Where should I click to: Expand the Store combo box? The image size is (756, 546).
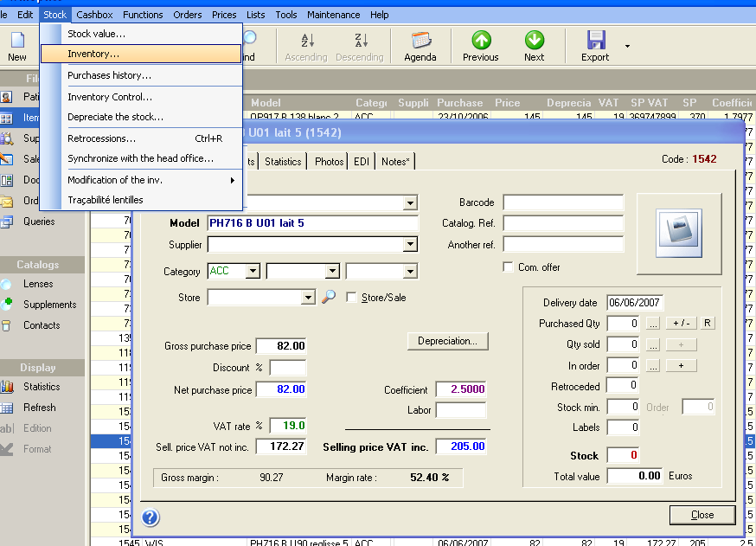308,298
